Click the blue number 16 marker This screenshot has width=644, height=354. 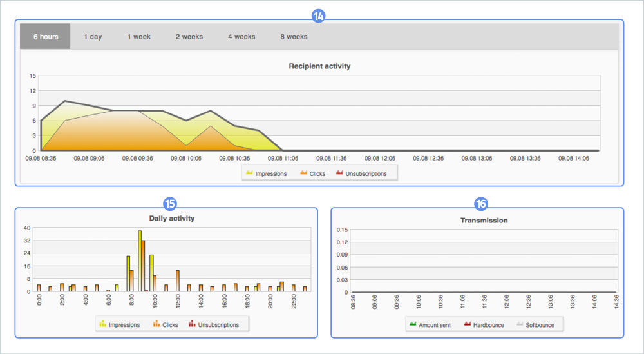tap(480, 204)
